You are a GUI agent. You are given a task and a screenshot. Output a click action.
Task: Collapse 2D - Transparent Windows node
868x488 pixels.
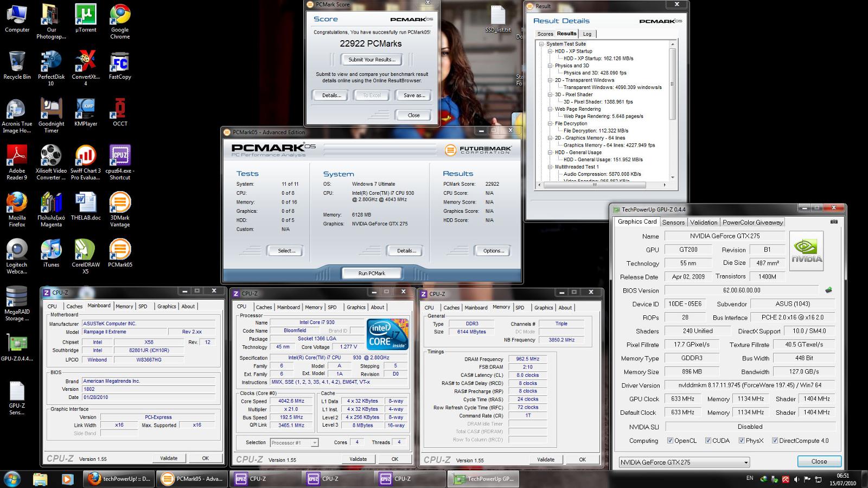coord(550,80)
